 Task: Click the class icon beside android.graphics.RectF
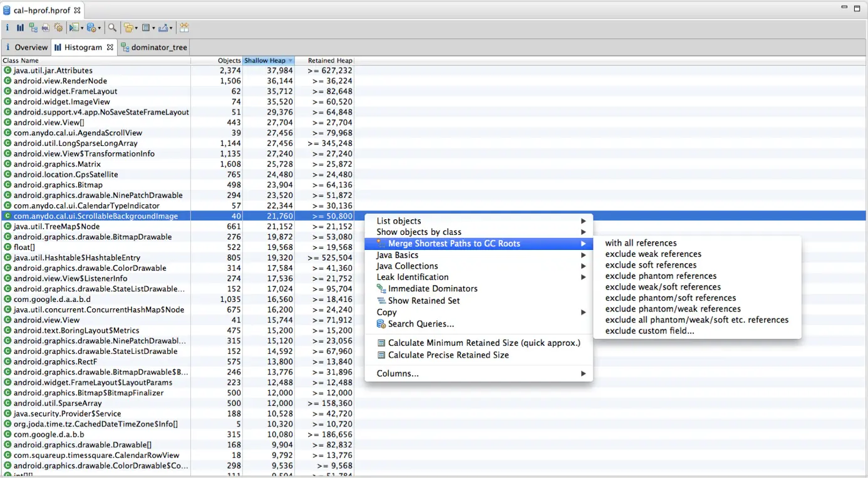point(8,361)
